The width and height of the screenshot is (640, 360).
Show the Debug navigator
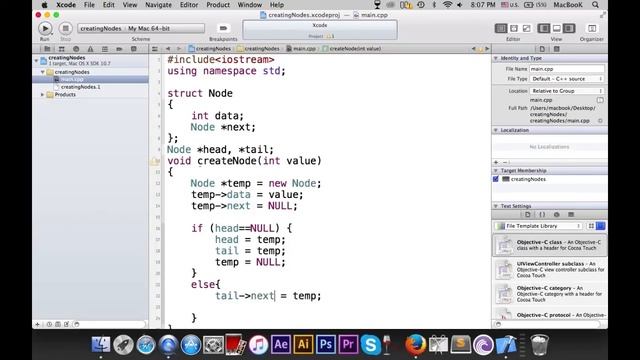pos(105,49)
